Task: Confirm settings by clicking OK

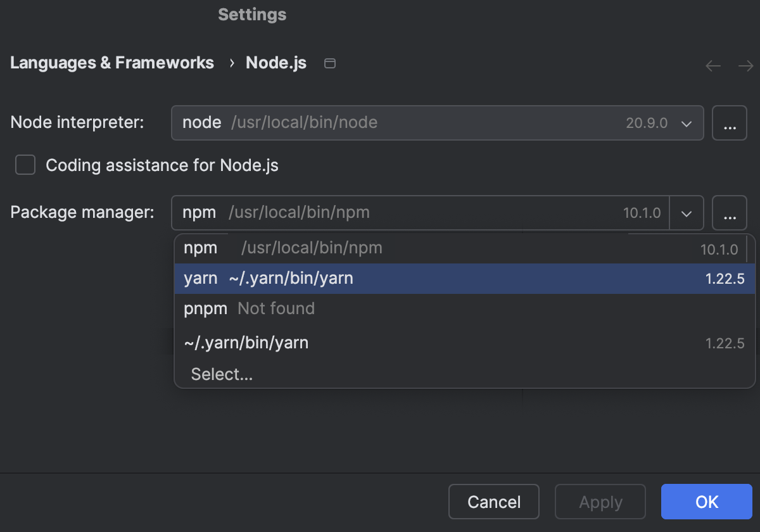Action: [x=706, y=502]
